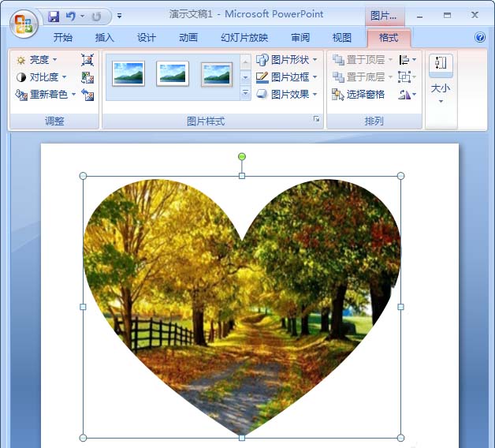
Task: Click the bottom-right corner handle of the picture
Action: [x=400, y=438]
